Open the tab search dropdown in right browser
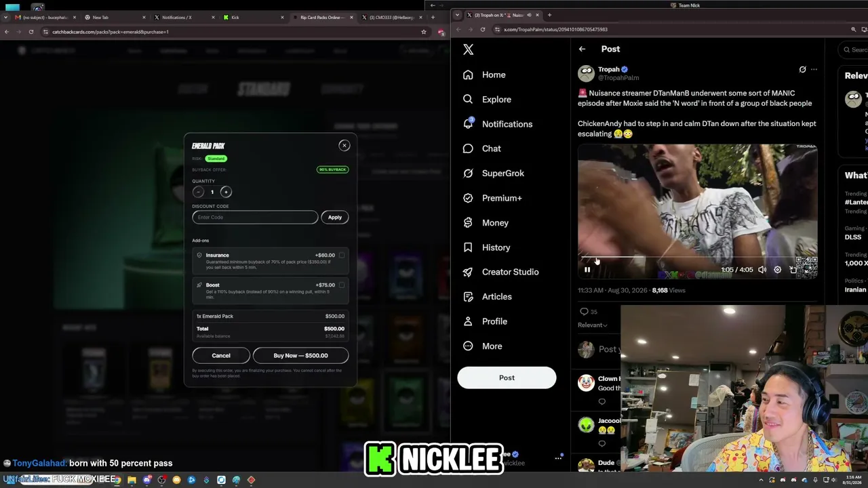868x488 pixels. pos(458,15)
